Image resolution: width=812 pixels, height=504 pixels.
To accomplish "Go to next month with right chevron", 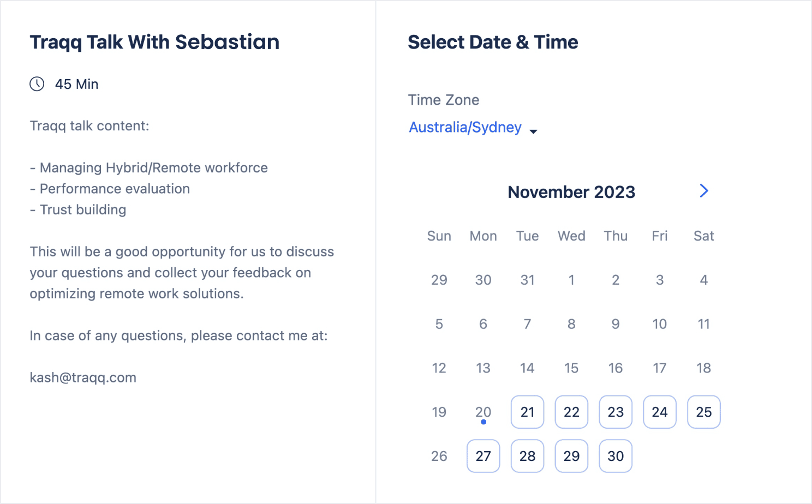I will [x=704, y=191].
